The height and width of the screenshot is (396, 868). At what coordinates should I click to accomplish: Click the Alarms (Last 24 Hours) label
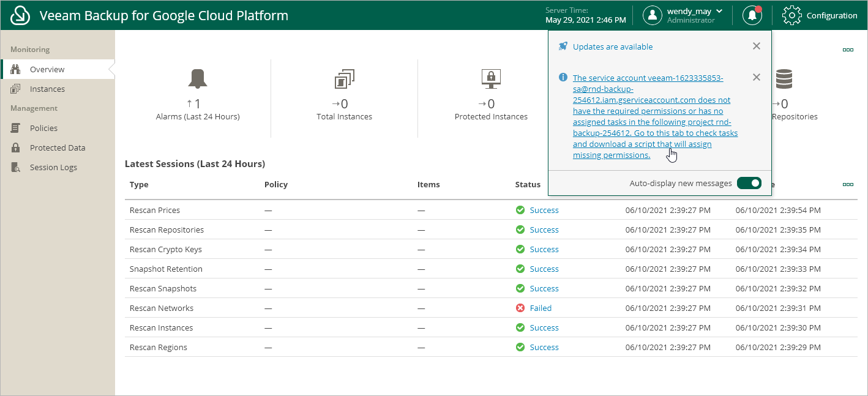pos(198,116)
